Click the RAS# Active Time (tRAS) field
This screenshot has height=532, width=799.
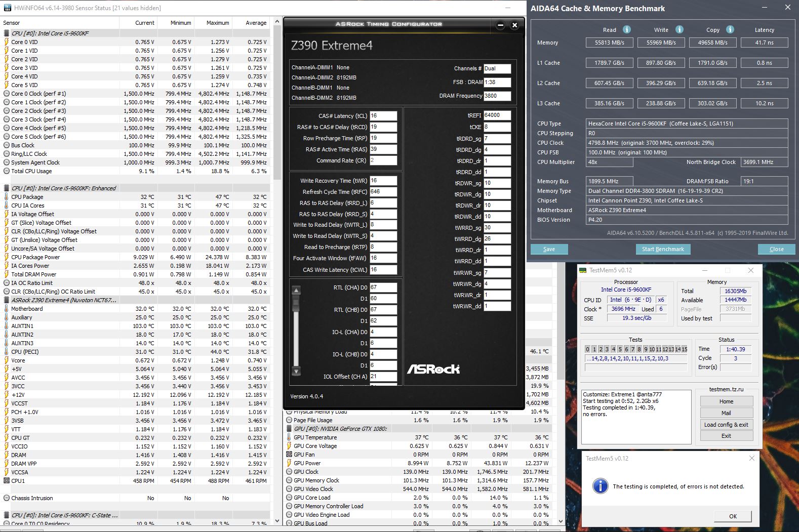point(383,149)
